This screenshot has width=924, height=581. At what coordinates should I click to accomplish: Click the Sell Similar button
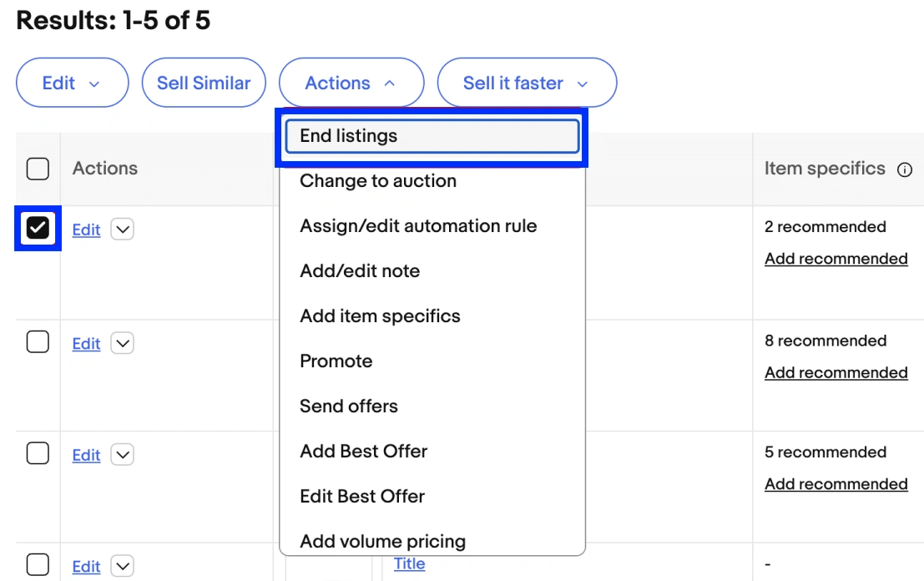point(204,83)
